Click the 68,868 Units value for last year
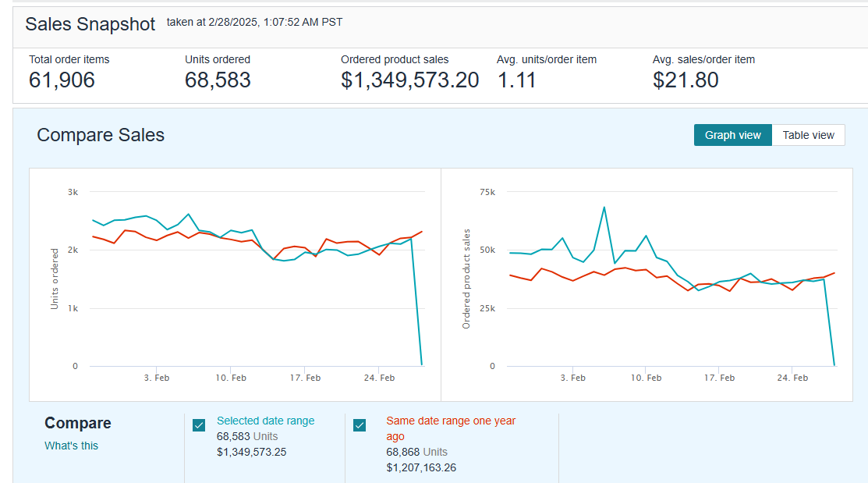This screenshot has width=868, height=483. pos(416,452)
